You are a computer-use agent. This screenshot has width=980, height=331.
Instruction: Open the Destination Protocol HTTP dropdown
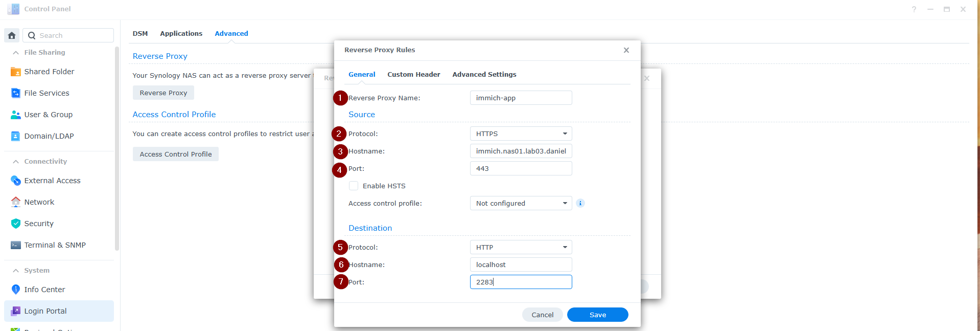point(521,247)
